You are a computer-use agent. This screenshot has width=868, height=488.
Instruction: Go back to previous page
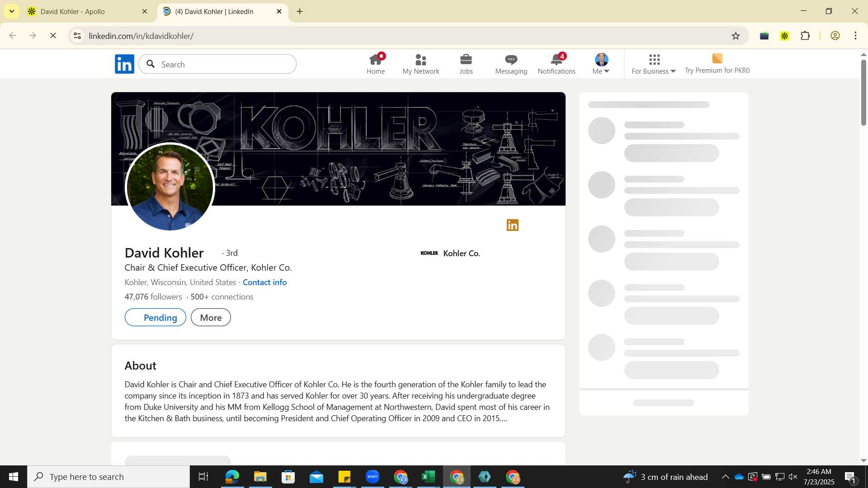pyautogui.click(x=13, y=36)
